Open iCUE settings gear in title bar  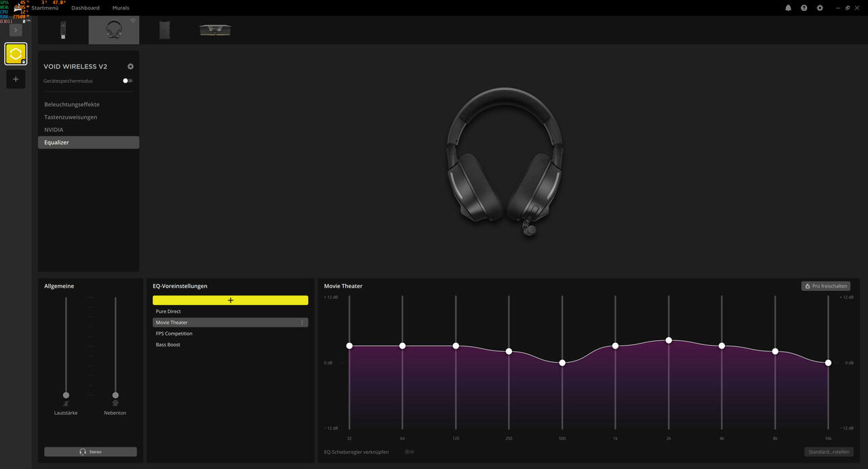[820, 8]
